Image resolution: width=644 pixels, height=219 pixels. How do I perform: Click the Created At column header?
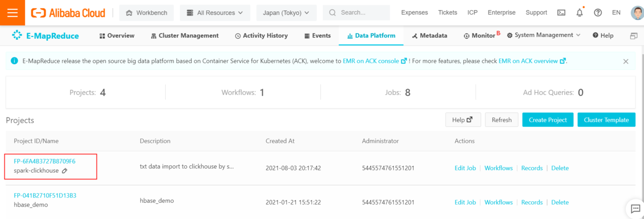coord(280,141)
